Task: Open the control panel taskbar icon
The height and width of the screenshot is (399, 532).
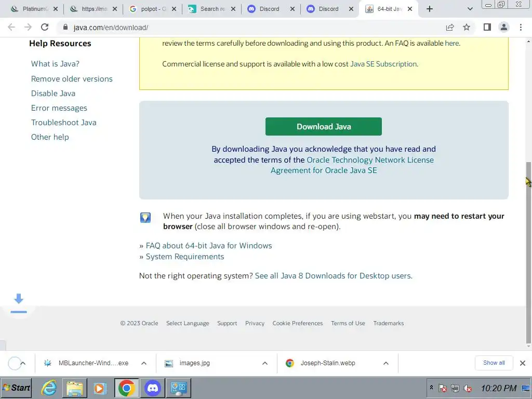Action: [179, 388]
